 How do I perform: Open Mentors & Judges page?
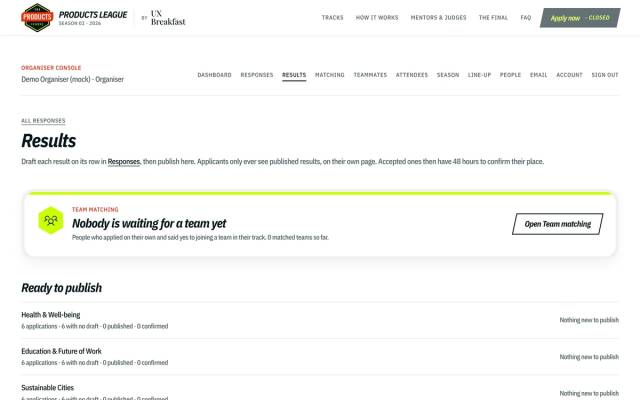(x=438, y=18)
